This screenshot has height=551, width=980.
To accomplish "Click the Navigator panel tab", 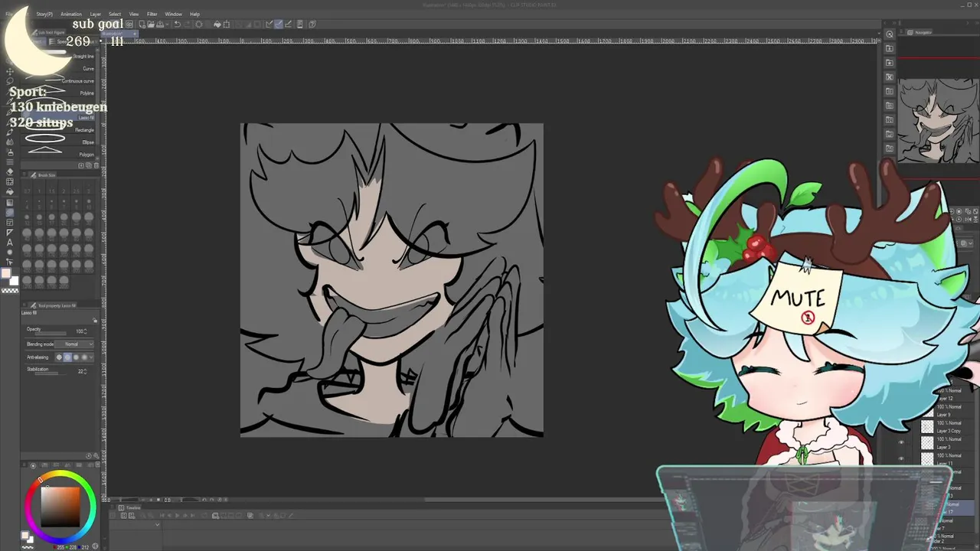I will pyautogui.click(x=921, y=32).
